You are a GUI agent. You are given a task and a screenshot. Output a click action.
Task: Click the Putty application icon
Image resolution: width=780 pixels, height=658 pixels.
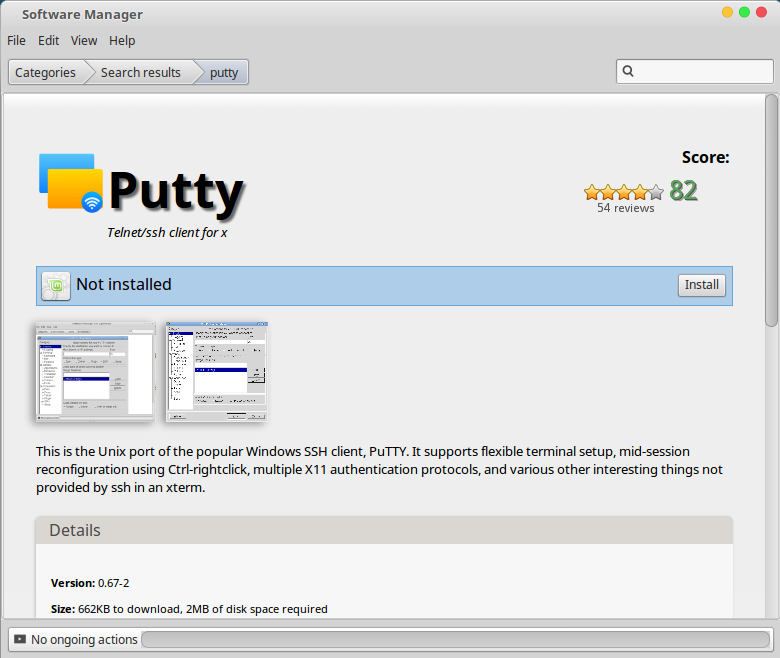coord(71,183)
